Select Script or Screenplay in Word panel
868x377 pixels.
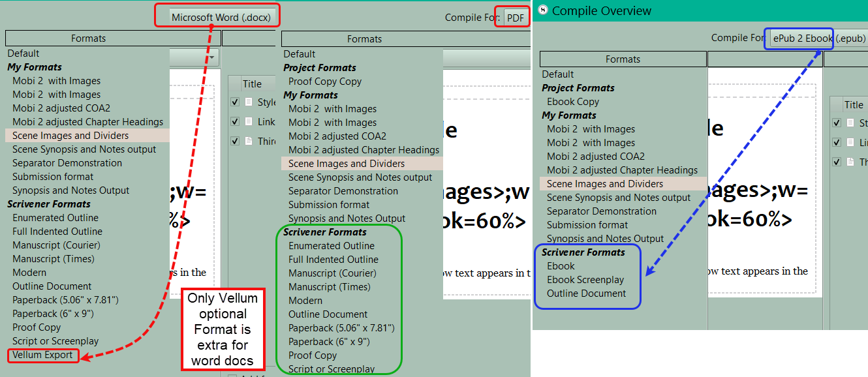(55, 341)
